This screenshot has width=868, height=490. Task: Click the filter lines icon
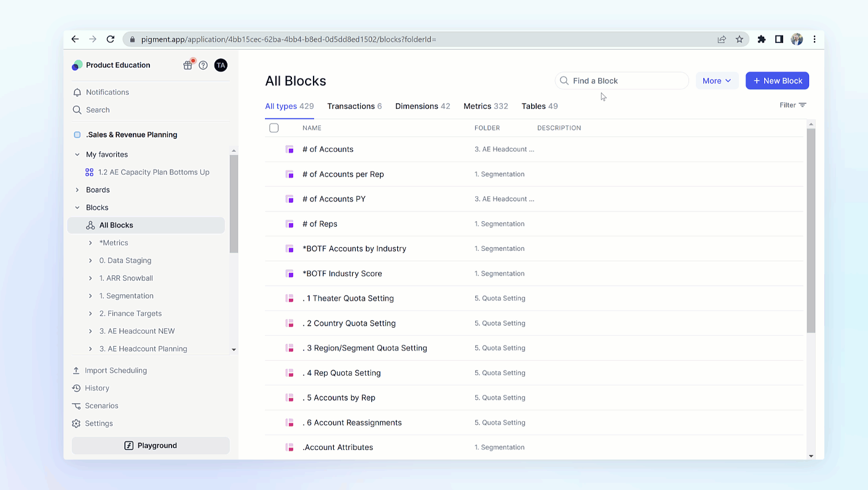coord(802,105)
